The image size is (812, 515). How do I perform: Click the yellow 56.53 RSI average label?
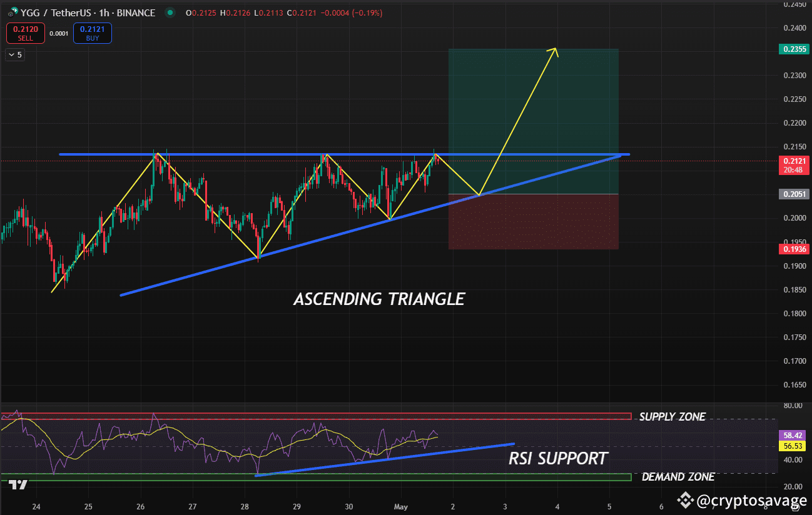tap(794, 446)
